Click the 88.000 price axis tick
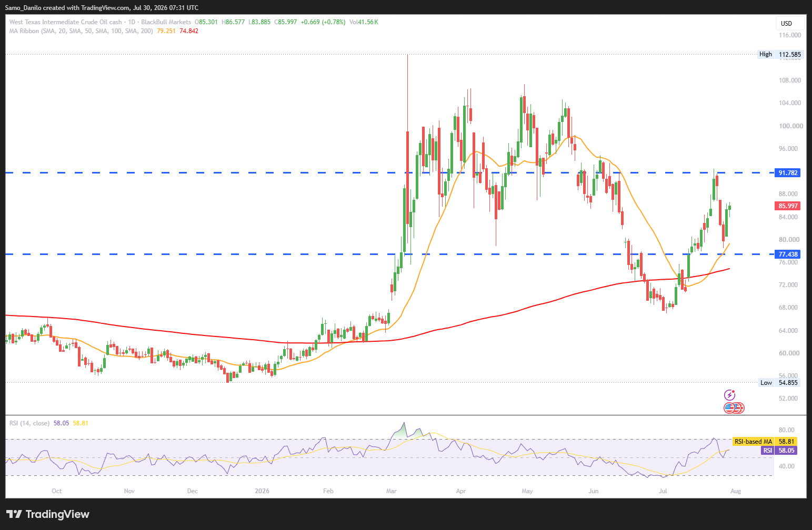Screen dimensions: 812x530 [788, 194]
